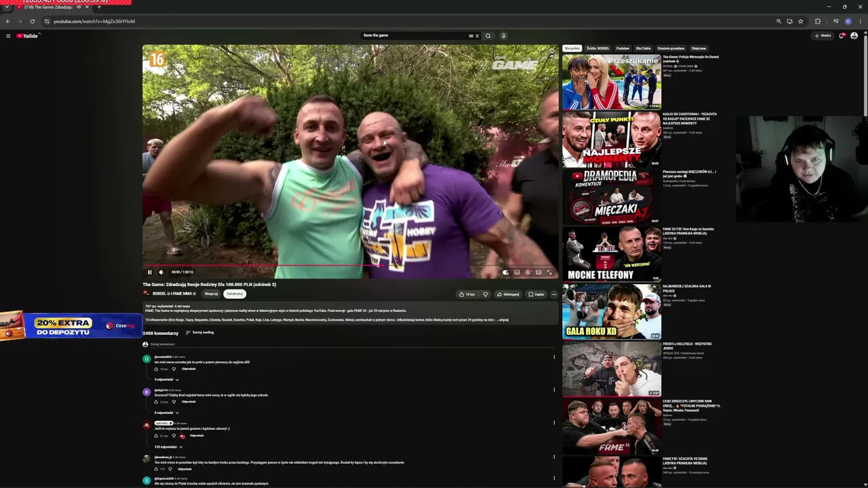Open a new browser tab

(x=99, y=7)
